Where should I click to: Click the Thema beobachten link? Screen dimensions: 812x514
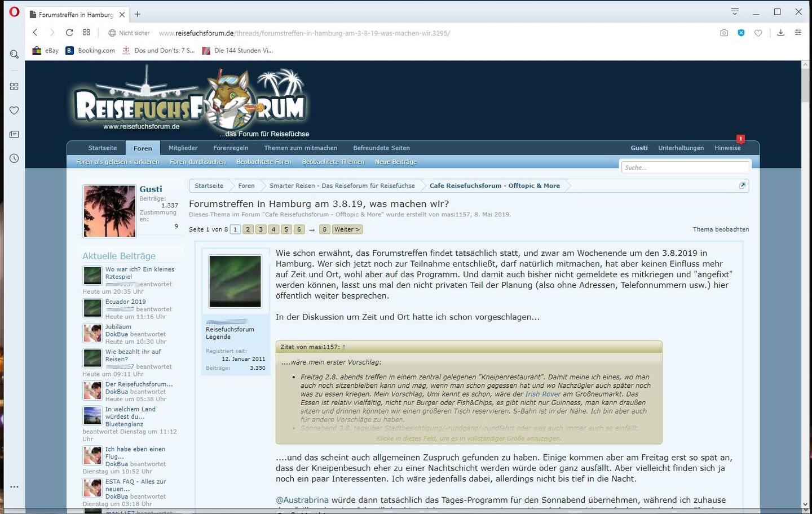(x=721, y=229)
